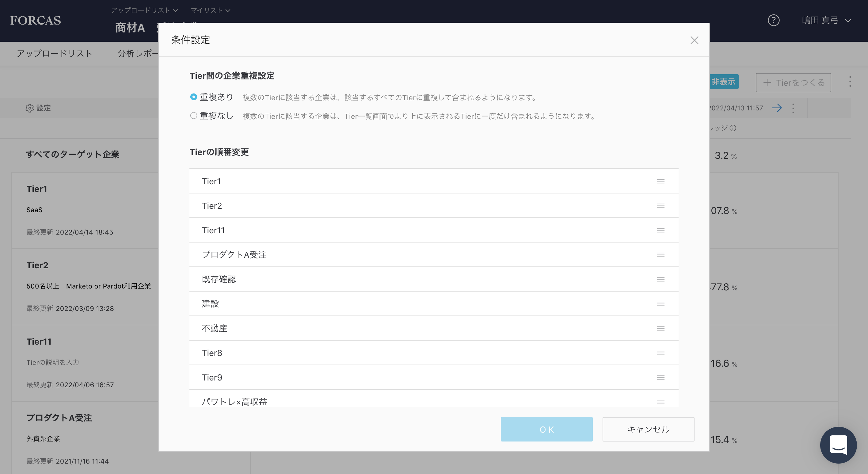Click the drag handle for Tier11 row
The image size is (868, 474).
[x=661, y=230]
